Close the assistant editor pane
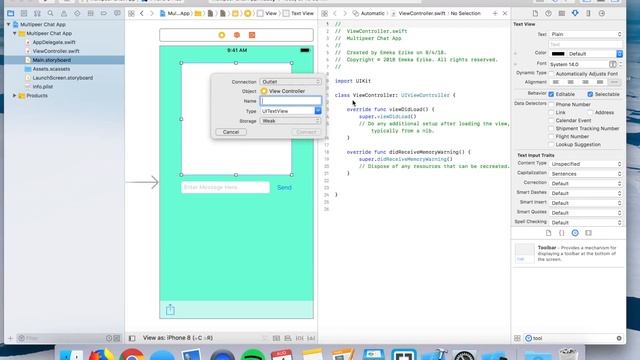Image resolution: width=640 pixels, height=360 pixels. (x=505, y=13)
